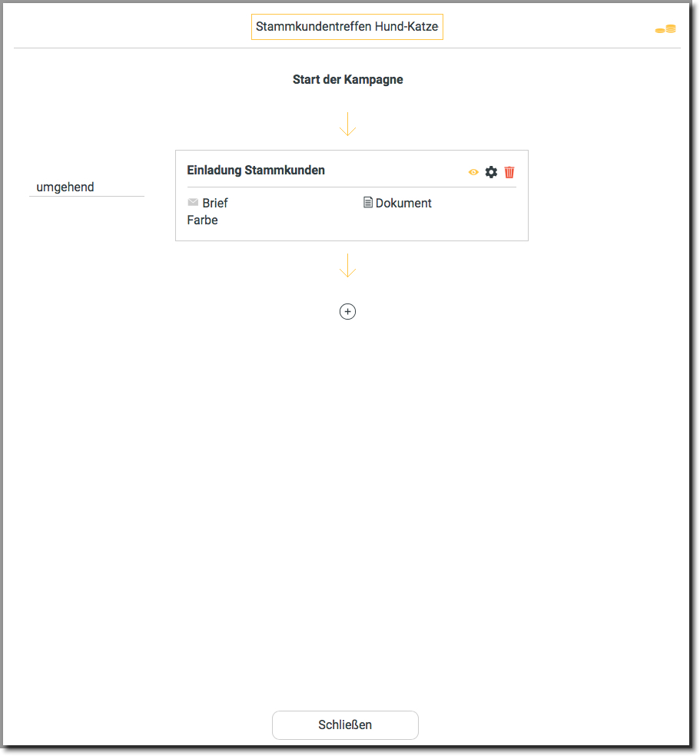The image size is (700, 756).
Task: Add a new campaign step
Action: click(347, 311)
